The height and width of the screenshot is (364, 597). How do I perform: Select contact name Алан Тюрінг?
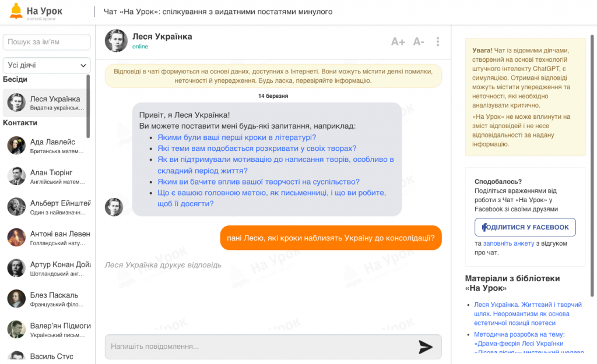click(x=51, y=172)
